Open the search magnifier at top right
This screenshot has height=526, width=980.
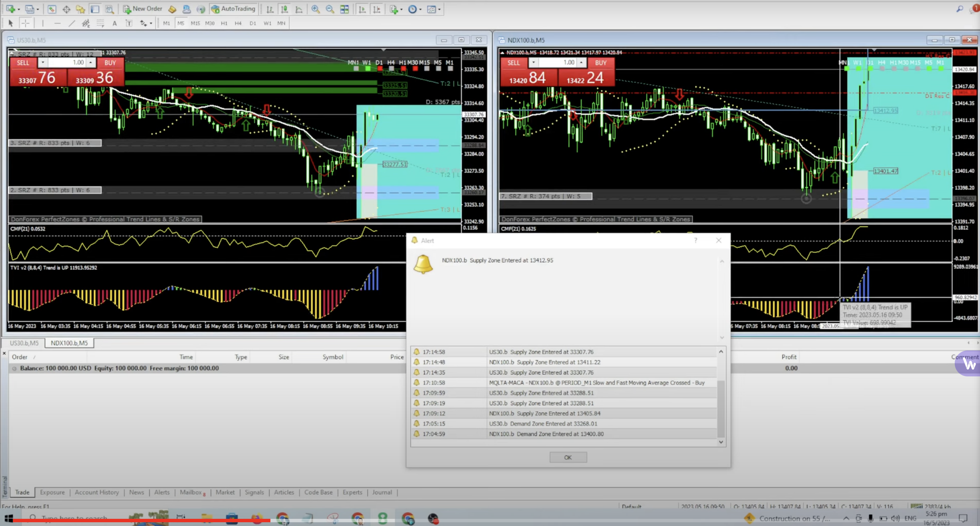(x=960, y=9)
